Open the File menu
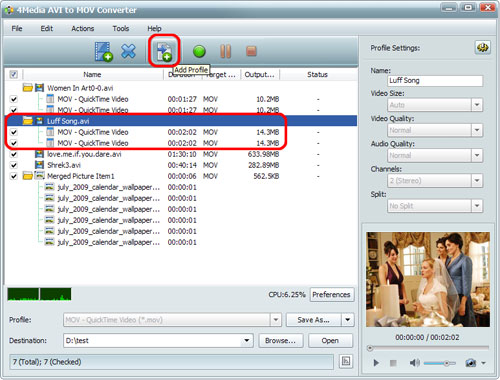The height and width of the screenshot is (380, 500). pos(17,29)
